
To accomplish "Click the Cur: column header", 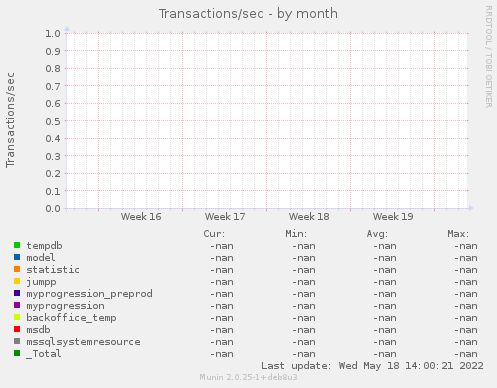I will 214,234.
